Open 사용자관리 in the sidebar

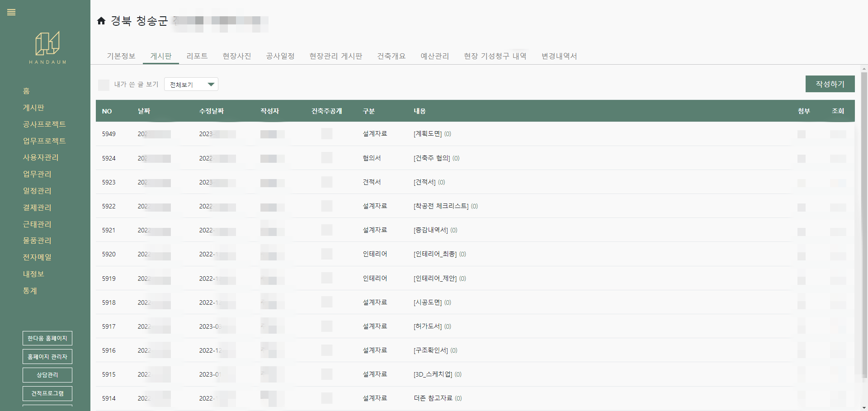tap(41, 157)
